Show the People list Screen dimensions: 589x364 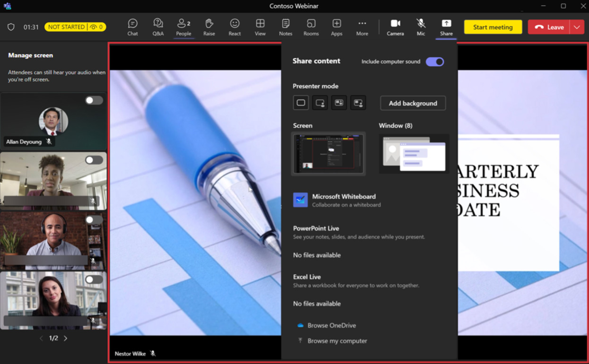pos(183,27)
